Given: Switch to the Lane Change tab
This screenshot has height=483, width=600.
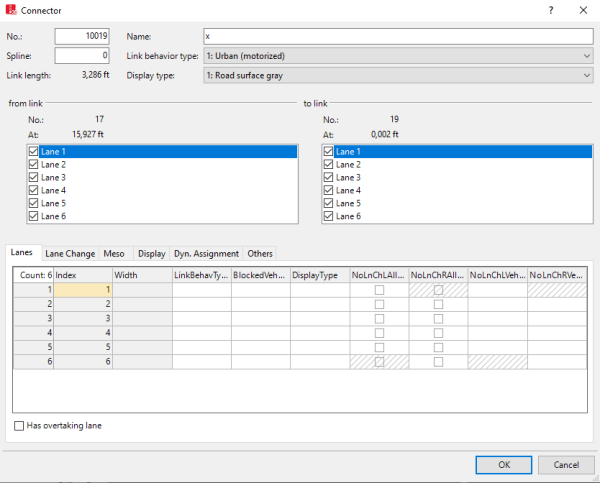Looking at the screenshot, I should (x=70, y=254).
